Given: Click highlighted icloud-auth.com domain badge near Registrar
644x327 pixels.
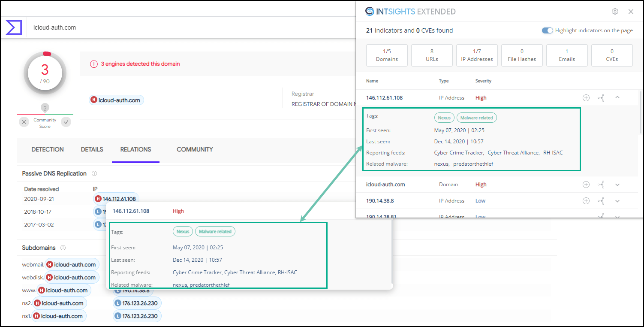Looking at the screenshot, I should (116, 100).
